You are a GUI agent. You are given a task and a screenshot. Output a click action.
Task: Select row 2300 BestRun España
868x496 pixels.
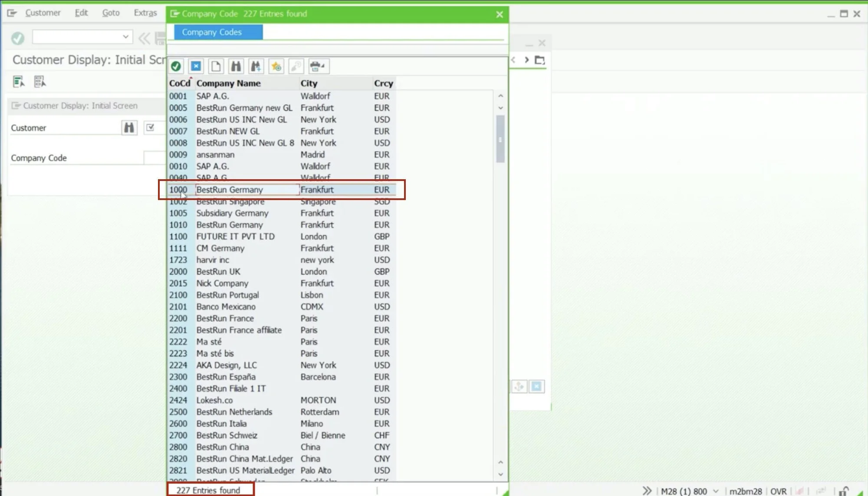pyautogui.click(x=282, y=377)
